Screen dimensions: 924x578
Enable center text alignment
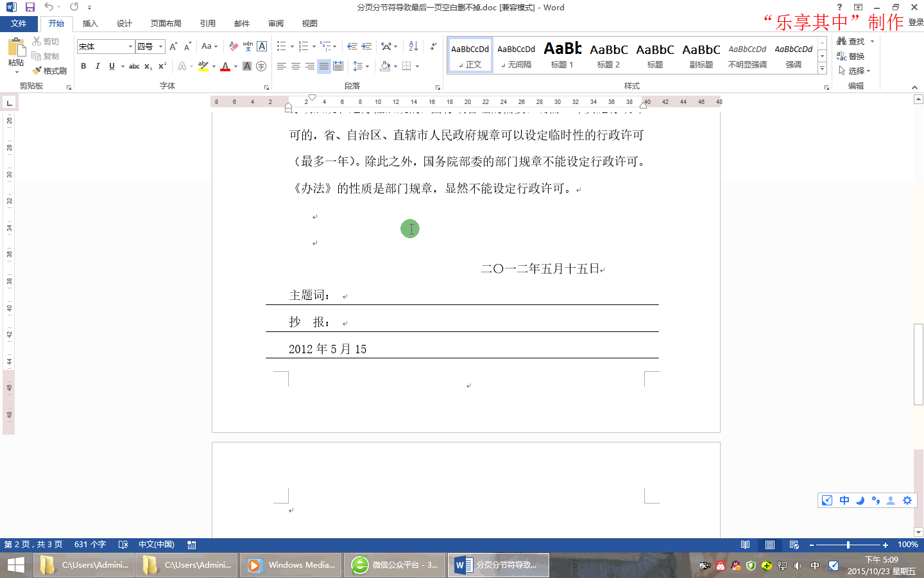click(295, 66)
